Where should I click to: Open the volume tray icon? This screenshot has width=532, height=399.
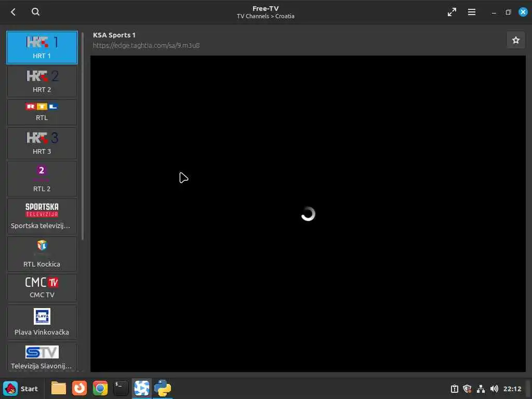[494, 389]
